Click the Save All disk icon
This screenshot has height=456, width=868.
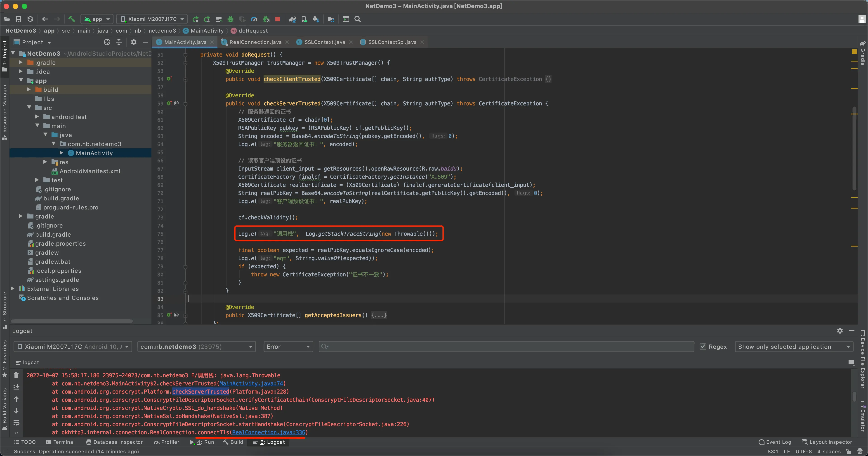(x=19, y=19)
